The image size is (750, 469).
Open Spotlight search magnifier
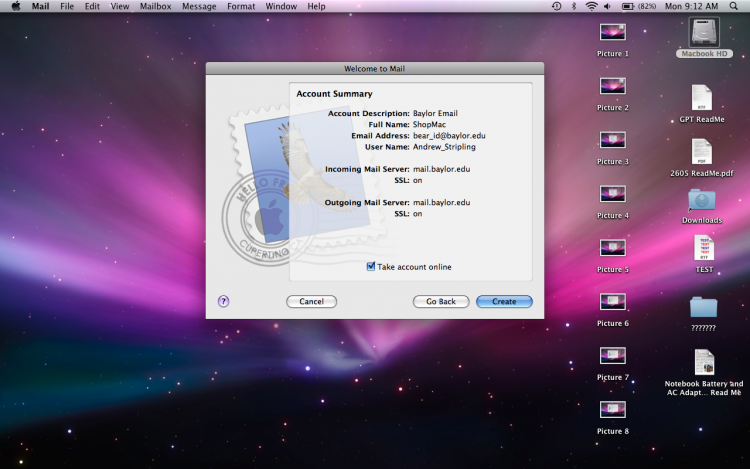[x=734, y=6]
